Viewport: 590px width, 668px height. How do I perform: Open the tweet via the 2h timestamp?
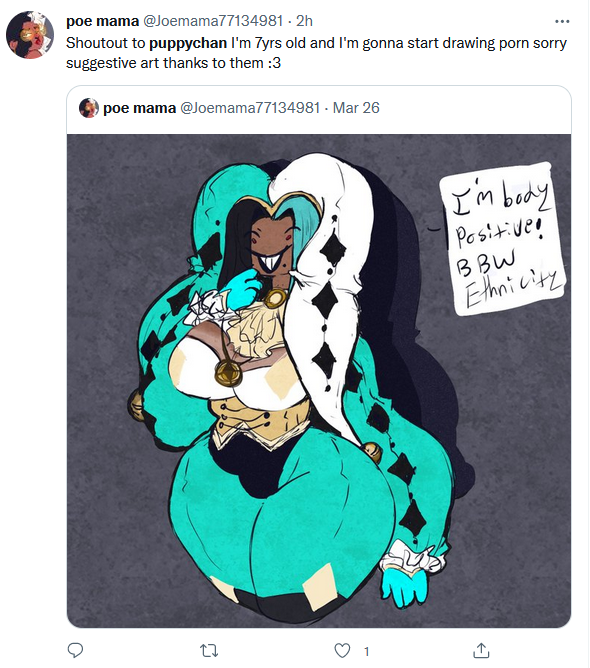coord(305,21)
